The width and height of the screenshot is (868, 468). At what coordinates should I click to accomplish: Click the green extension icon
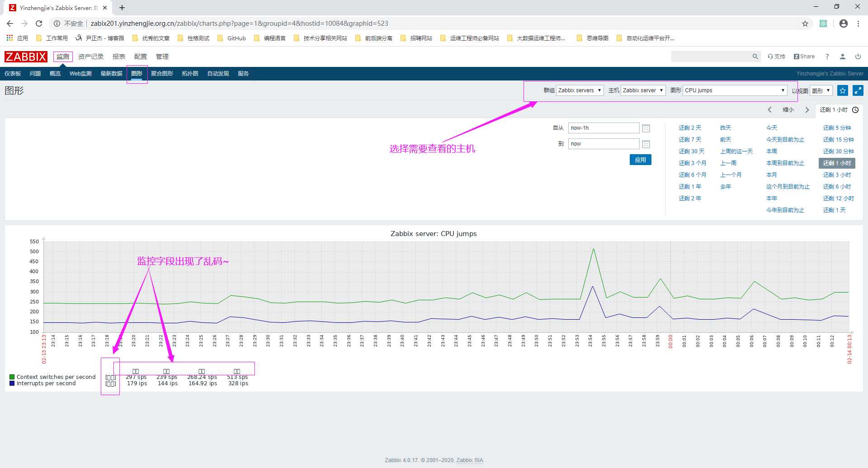coord(823,24)
